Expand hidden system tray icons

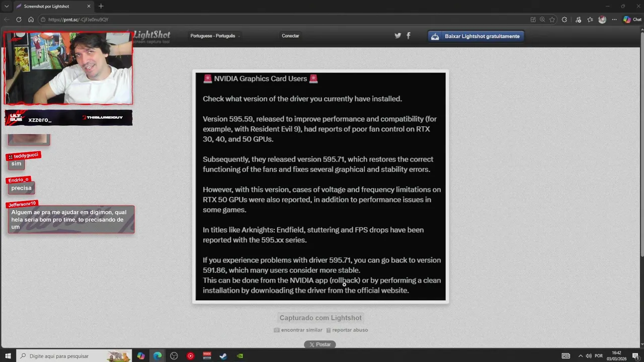(580, 356)
